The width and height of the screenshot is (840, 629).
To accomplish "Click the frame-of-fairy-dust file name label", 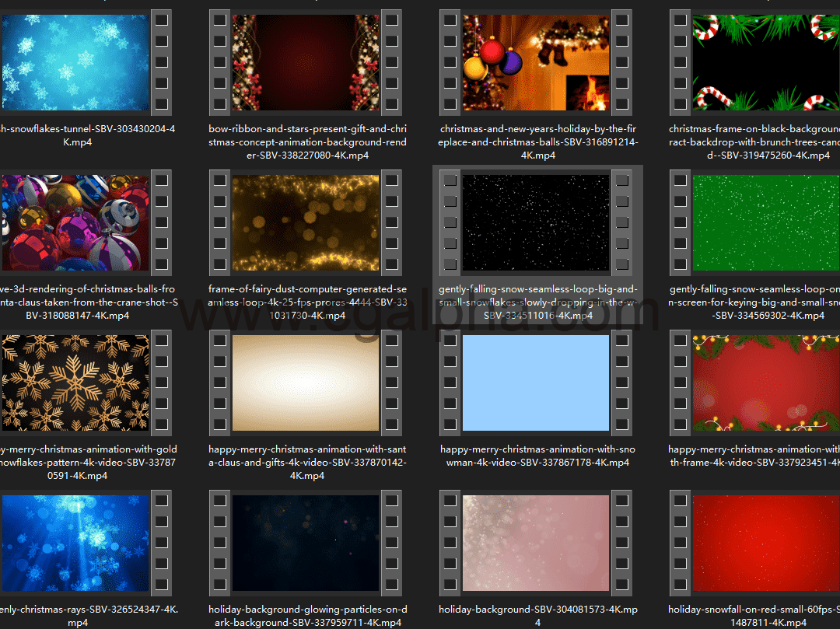I will [x=307, y=302].
